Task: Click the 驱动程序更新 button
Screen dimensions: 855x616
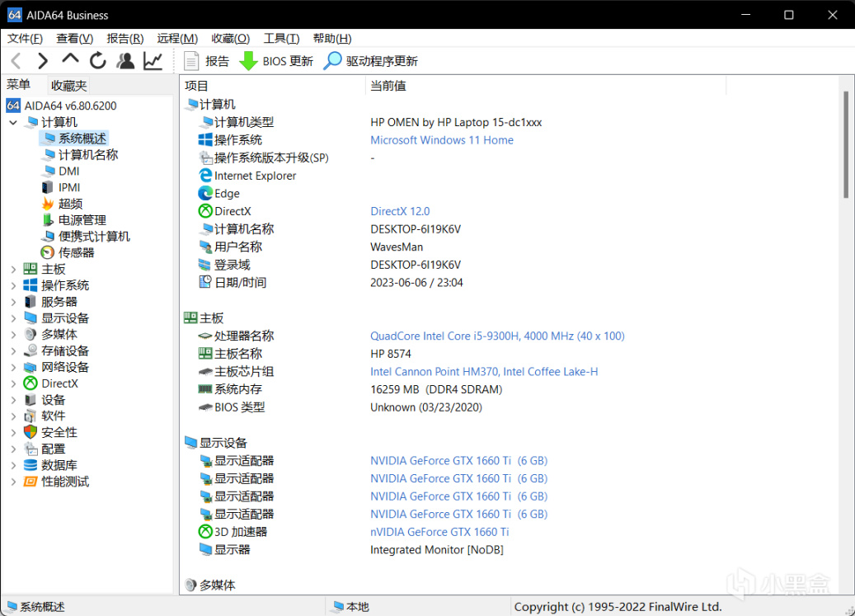Action: coord(371,61)
